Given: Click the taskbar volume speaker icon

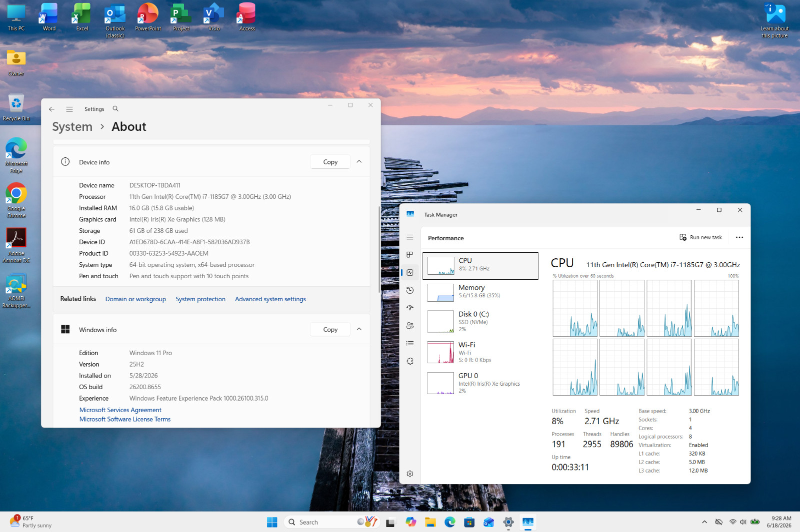Looking at the screenshot, I should (x=743, y=522).
